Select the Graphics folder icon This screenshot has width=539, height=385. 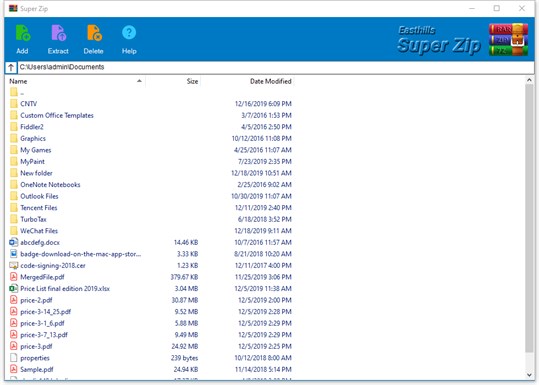14,138
